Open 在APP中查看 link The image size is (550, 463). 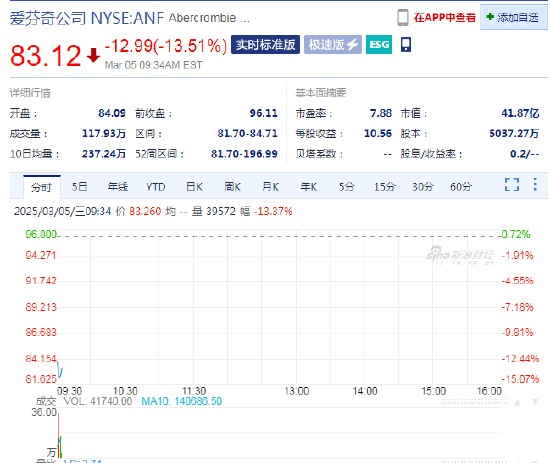point(444,18)
